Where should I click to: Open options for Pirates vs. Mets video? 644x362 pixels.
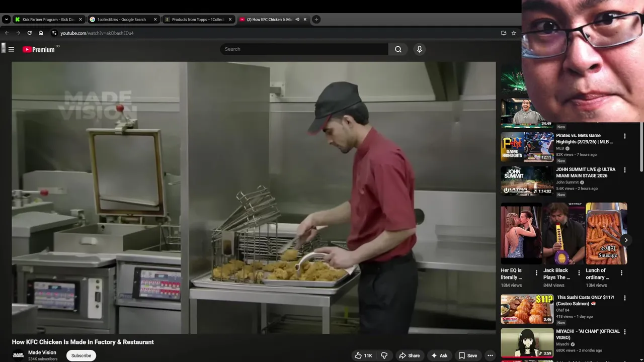(x=625, y=136)
